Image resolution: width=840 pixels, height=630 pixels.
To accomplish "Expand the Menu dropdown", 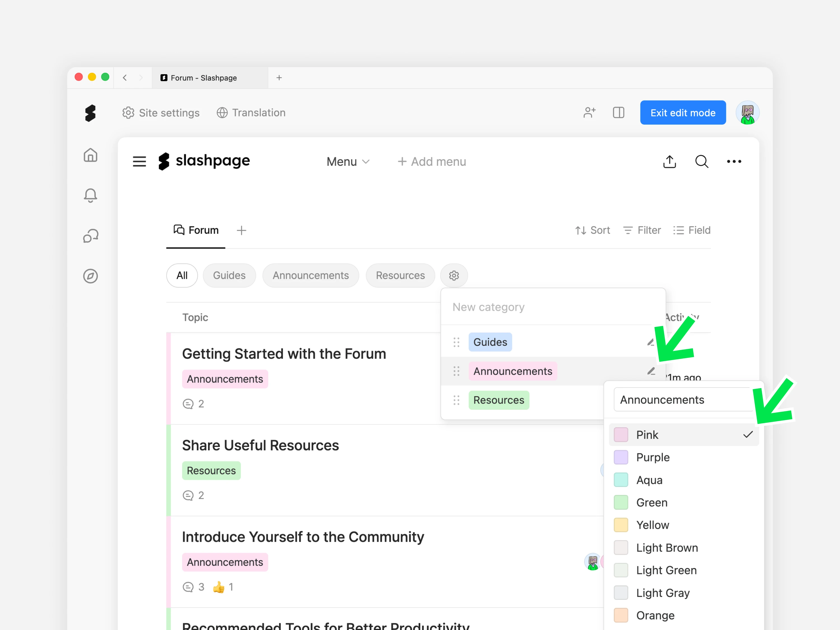I will pyautogui.click(x=348, y=162).
